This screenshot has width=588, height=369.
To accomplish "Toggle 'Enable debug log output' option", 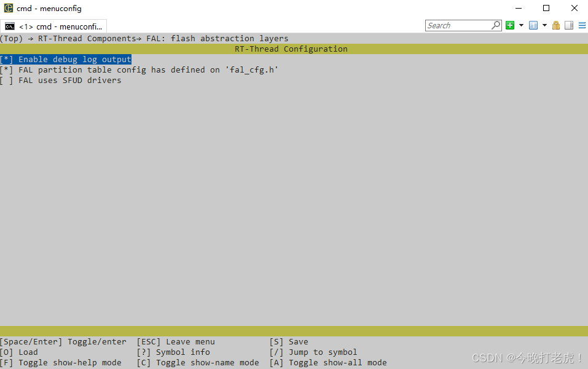I will 66,59.
